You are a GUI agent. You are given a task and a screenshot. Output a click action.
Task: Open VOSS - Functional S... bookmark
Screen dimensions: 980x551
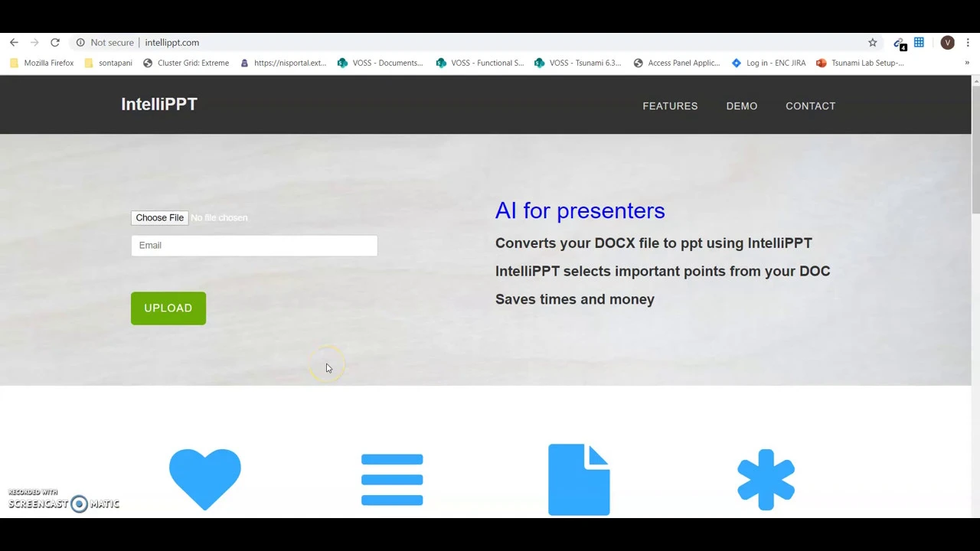(x=479, y=63)
